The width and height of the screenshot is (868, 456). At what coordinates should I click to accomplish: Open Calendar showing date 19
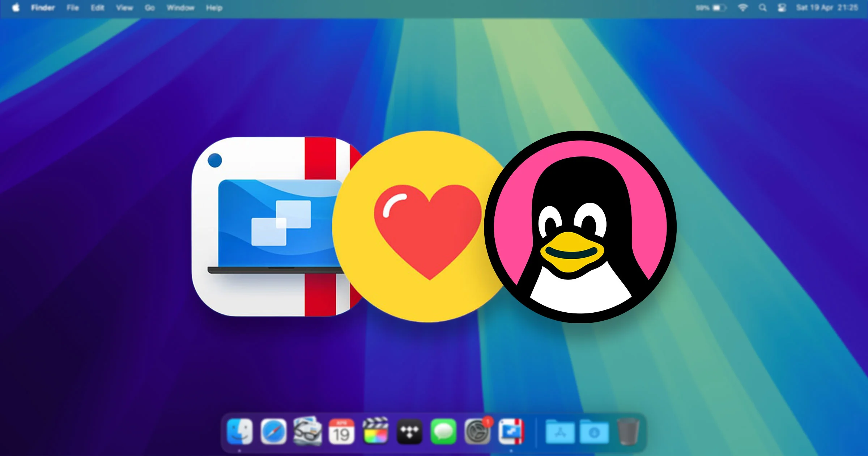pyautogui.click(x=341, y=431)
